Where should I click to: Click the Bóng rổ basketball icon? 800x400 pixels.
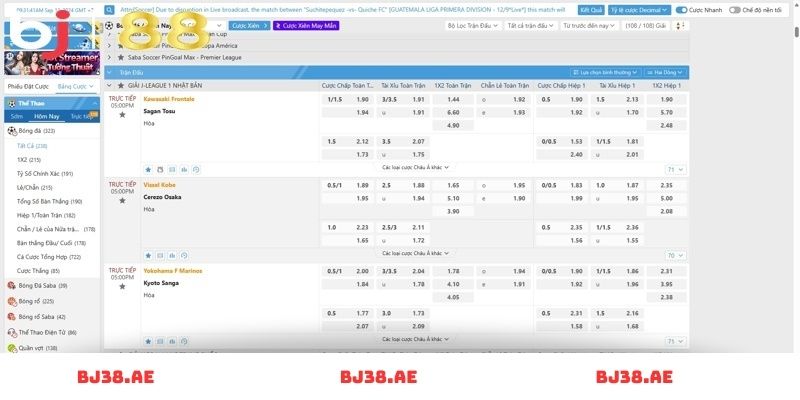point(12,302)
